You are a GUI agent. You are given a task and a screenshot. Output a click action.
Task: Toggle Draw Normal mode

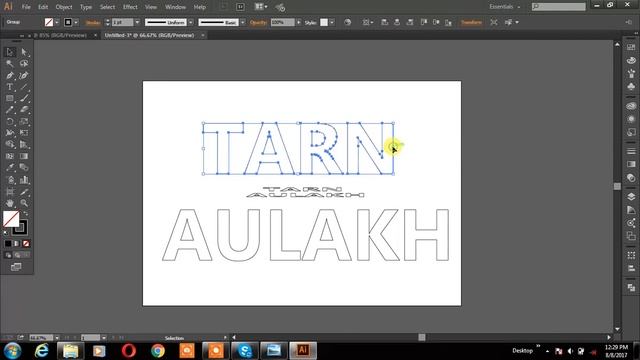point(8,255)
